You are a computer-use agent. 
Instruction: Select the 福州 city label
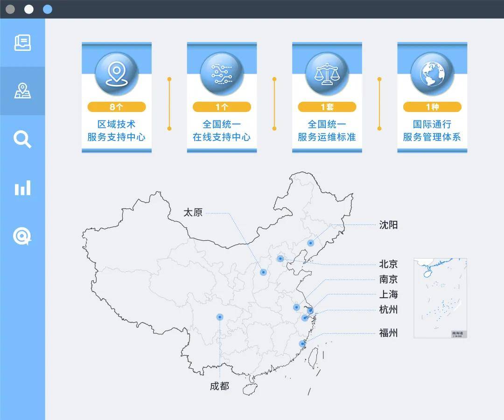pos(388,333)
